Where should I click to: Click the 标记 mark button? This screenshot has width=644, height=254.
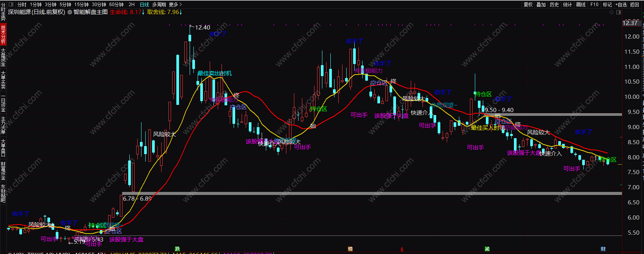607,5
